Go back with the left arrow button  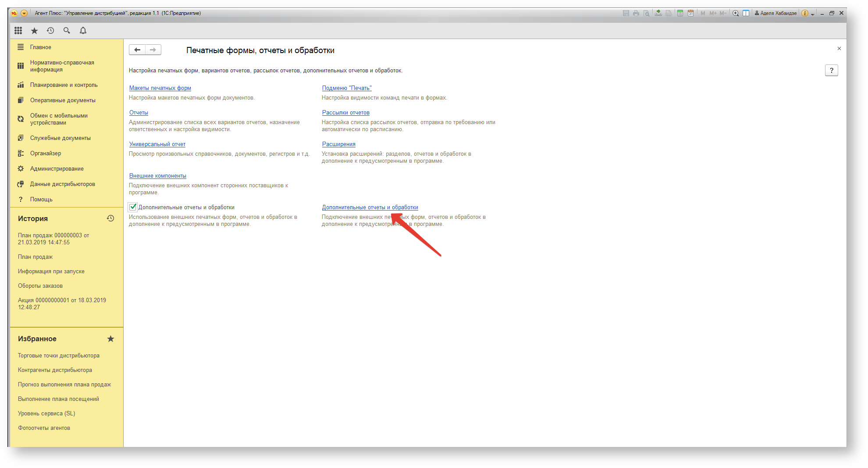click(x=137, y=50)
